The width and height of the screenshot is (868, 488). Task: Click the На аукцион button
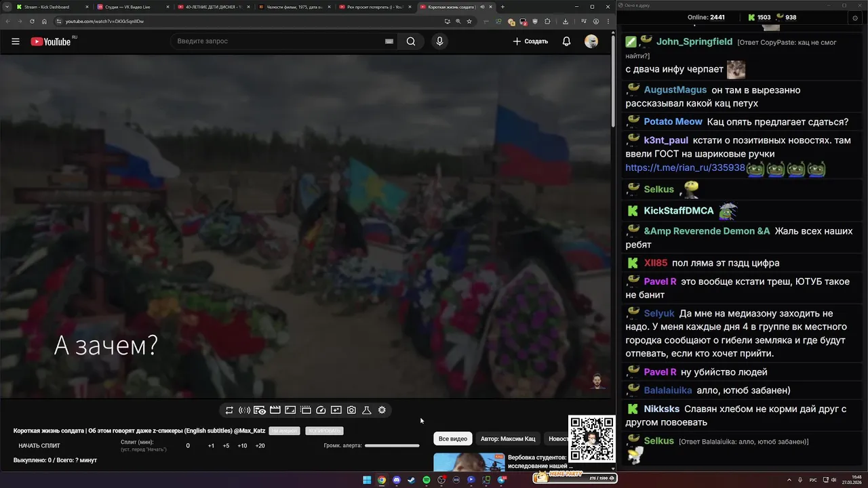284,431
